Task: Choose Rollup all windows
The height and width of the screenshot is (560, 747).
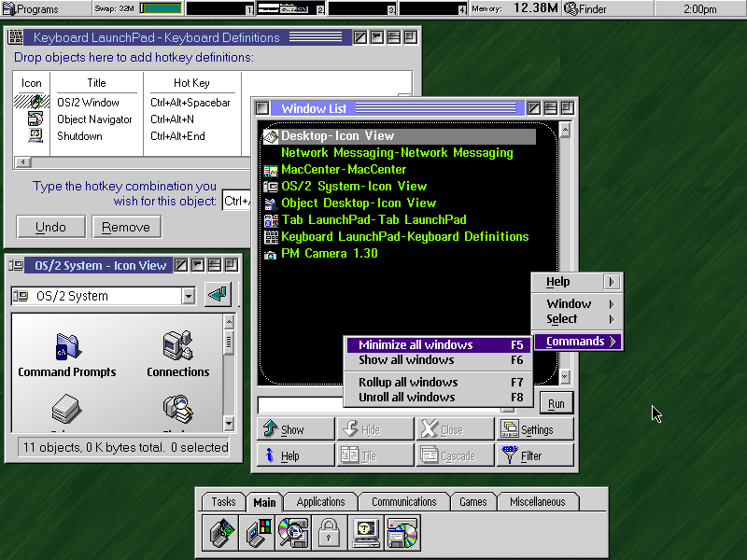Action: [437, 383]
